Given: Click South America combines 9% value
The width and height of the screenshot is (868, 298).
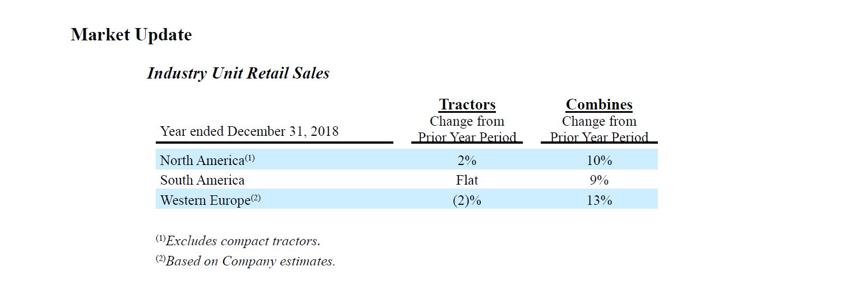Looking at the screenshot, I should click(x=599, y=180).
